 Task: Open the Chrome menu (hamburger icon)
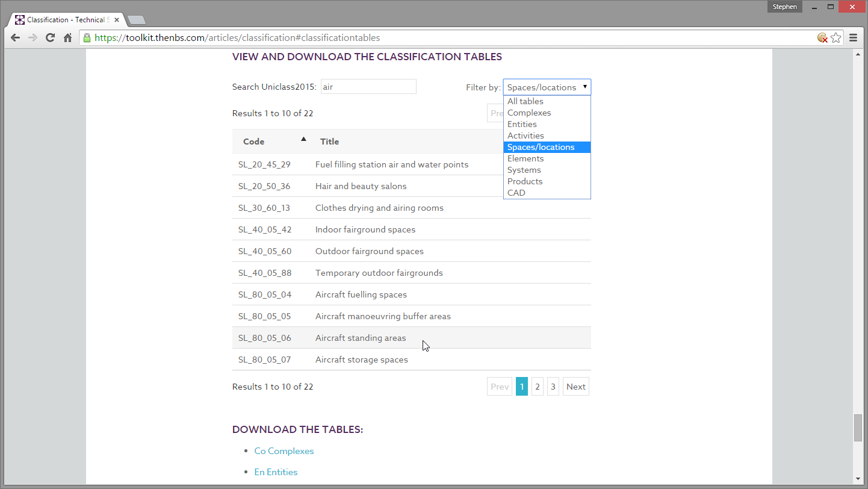click(x=854, y=37)
